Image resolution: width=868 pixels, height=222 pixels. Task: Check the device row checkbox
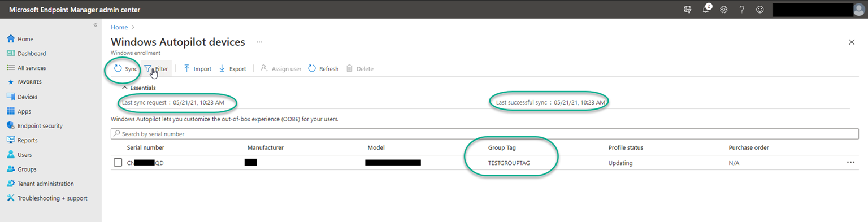pos(118,163)
